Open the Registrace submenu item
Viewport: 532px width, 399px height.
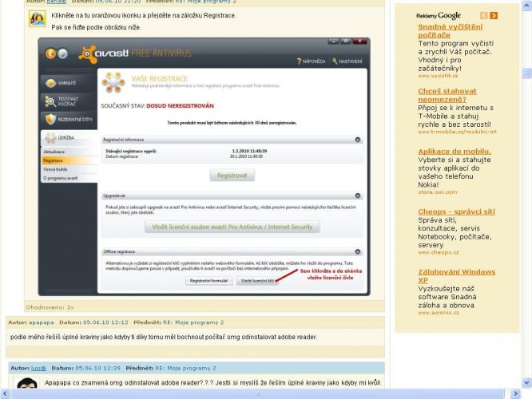coord(69,160)
